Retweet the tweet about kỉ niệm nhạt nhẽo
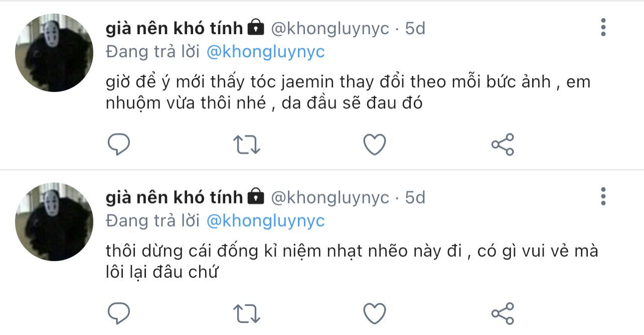The image size is (644, 335). [x=247, y=314]
